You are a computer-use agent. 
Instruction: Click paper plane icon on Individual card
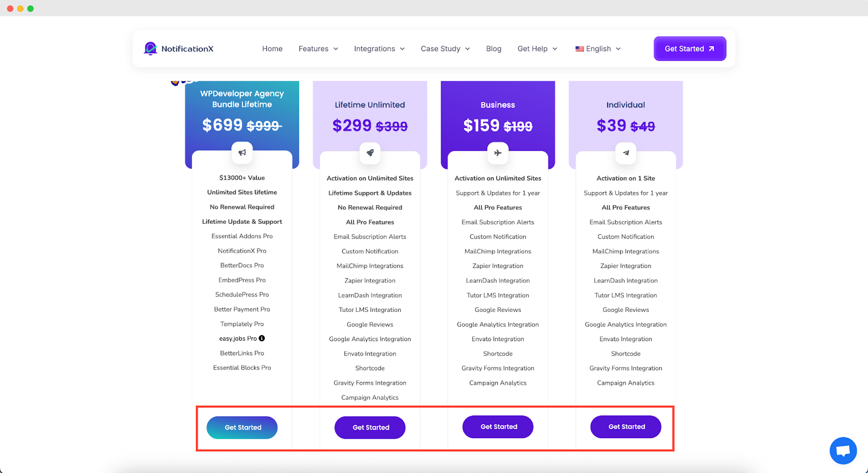626,153
